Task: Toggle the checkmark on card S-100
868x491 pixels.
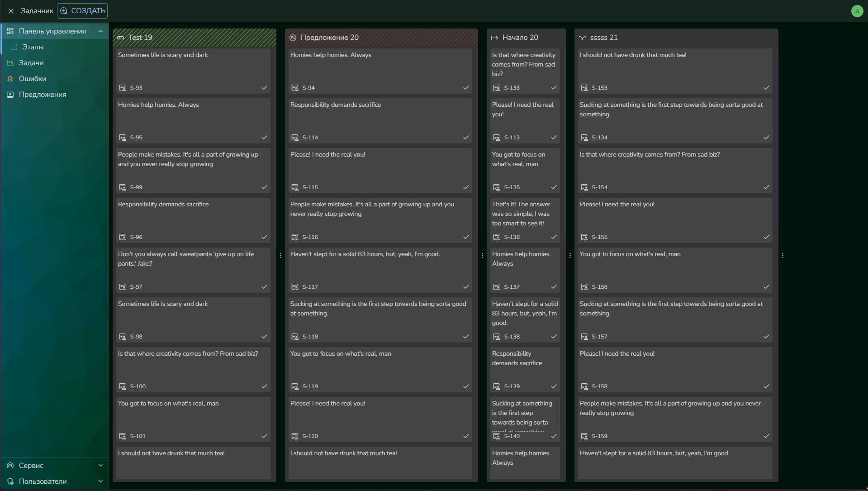Action: [264, 386]
